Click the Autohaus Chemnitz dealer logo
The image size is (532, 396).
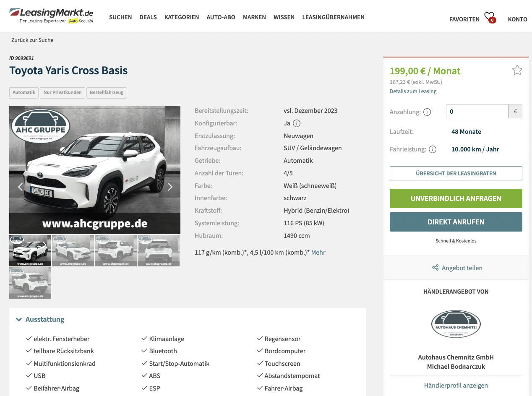(456, 324)
